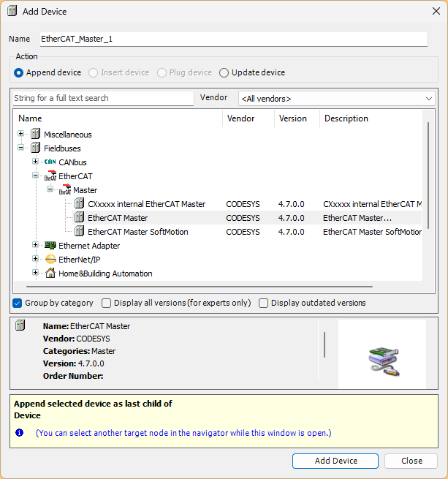Select EtherCAT Master SoftMotion row name
The height and width of the screenshot is (479, 448).
click(138, 232)
